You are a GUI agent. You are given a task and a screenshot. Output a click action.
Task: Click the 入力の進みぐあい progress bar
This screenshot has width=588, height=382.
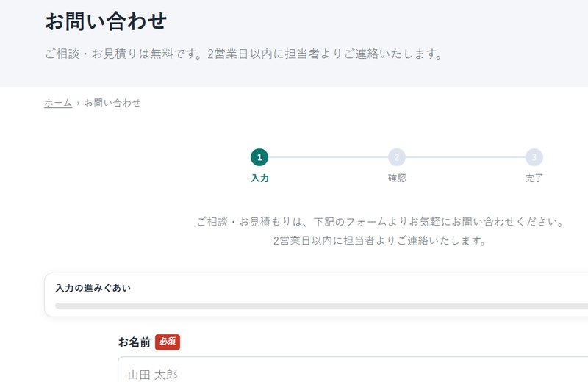pyautogui.click(x=321, y=306)
